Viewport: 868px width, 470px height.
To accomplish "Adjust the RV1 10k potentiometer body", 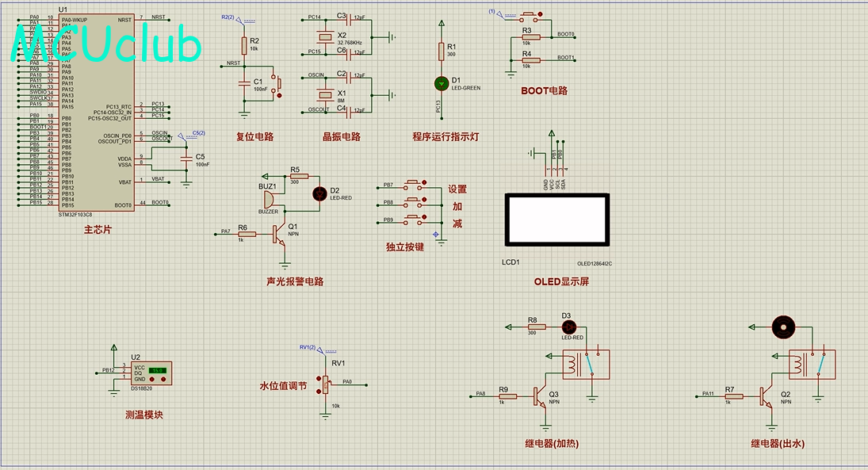I will tap(326, 384).
